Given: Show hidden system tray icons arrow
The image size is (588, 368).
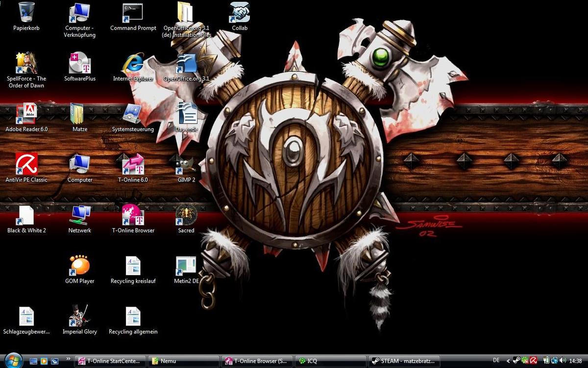Looking at the screenshot, I should coord(509,361).
